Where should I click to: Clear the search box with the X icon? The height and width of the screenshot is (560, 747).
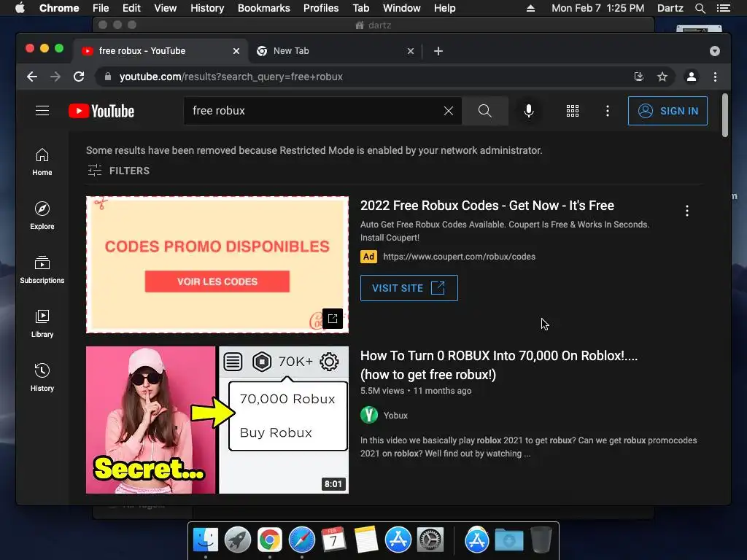tap(449, 111)
